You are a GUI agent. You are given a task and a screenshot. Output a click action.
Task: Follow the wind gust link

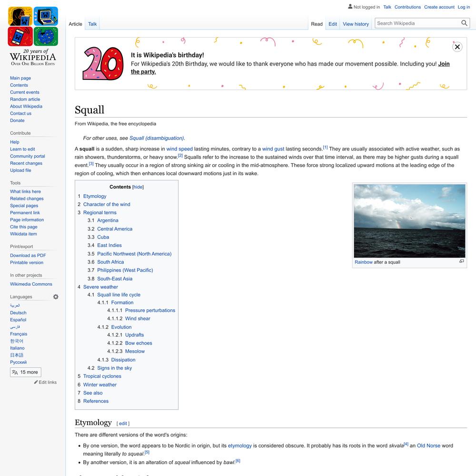point(273,149)
